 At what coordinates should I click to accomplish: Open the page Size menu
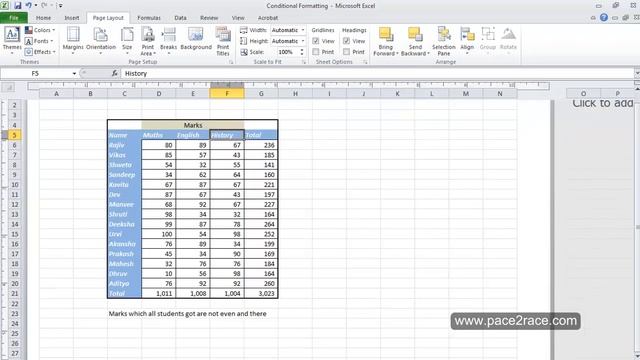click(x=127, y=40)
